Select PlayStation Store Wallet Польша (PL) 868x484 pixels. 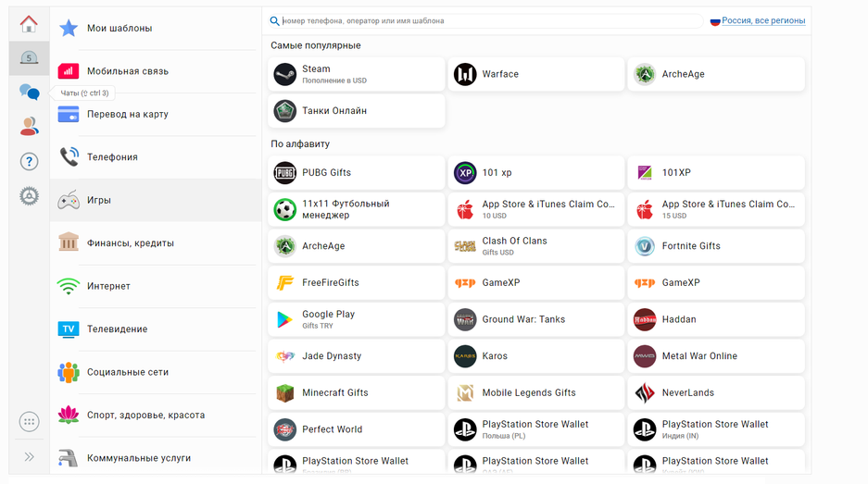[x=535, y=429]
